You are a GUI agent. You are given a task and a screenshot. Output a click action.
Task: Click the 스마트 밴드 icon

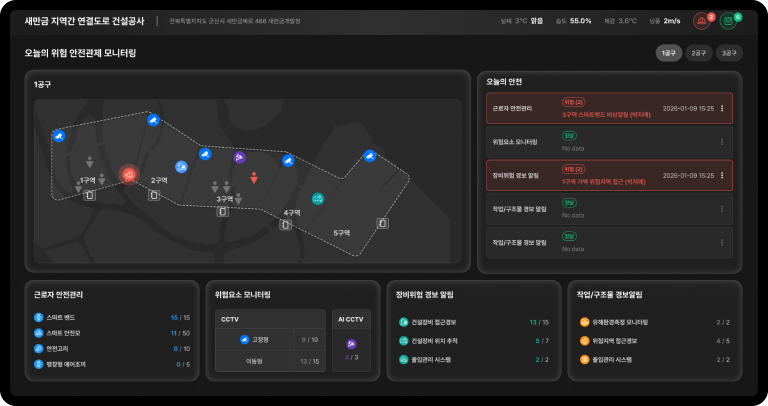tap(38, 317)
